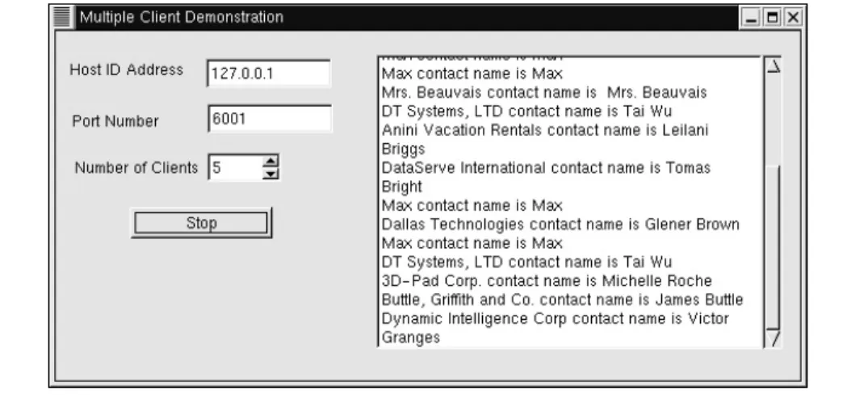The height and width of the screenshot is (395, 868).
Task: Decrease Number of Clients with down arrow
Action: point(270,174)
